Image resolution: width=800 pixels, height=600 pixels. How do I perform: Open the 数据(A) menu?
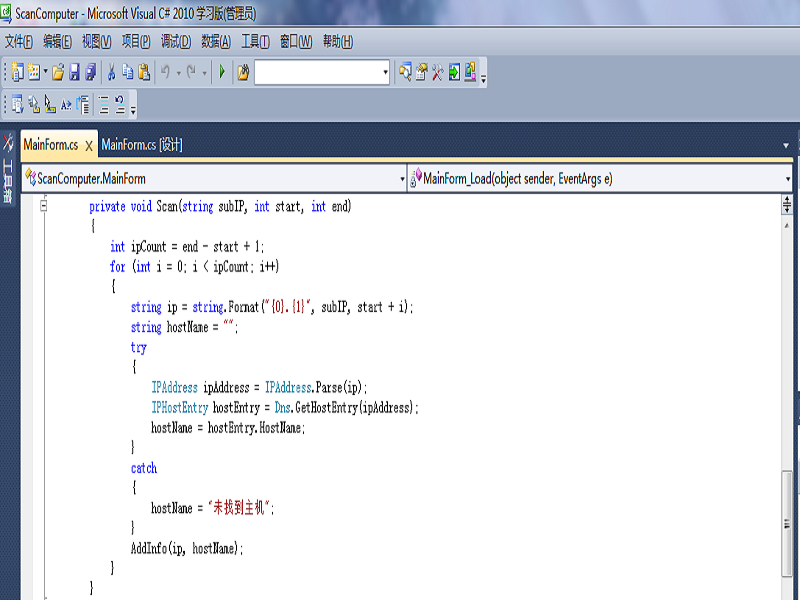coord(216,41)
